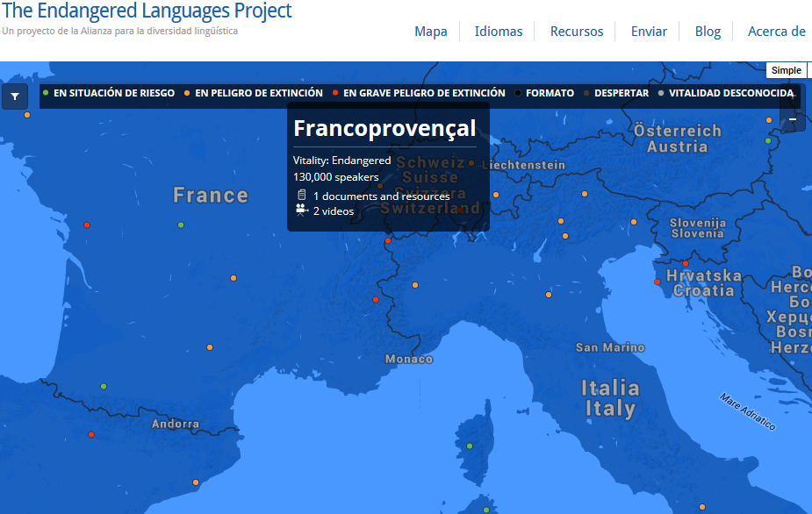Click The Endangered Languages Project logo
This screenshot has width=812, height=514.
click(x=147, y=11)
